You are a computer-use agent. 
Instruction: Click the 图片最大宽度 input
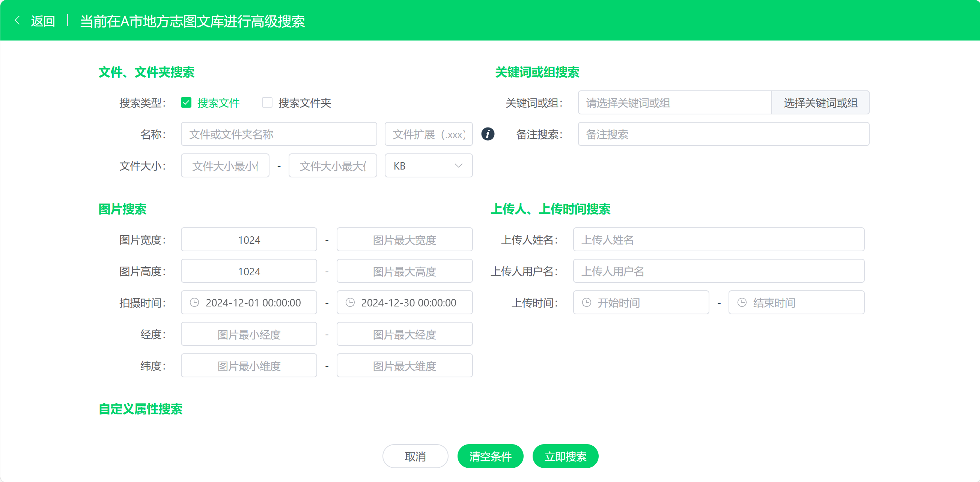404,239
